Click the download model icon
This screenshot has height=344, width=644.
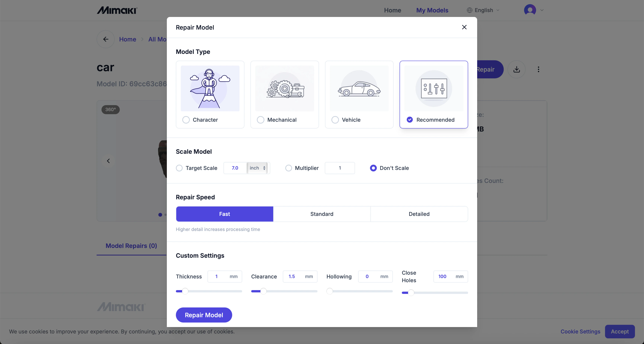click(517, 69)
